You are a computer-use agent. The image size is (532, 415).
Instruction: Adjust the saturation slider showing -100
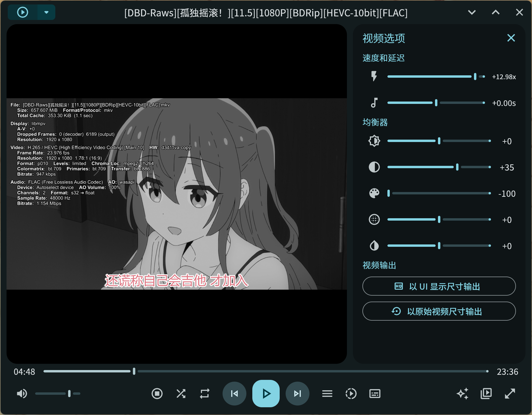tap(439, 193)
